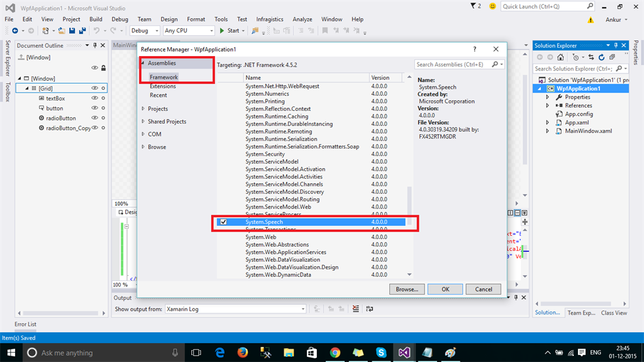Click the OK button in Reference Manager
Image resolution: width=644 pixels, height=362 pixels.
click(445, 289)
